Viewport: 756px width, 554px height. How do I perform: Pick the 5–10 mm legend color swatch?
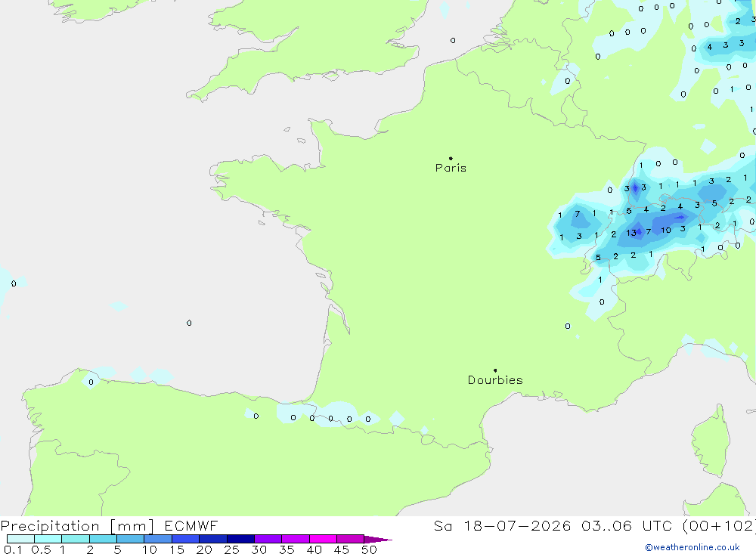click(130, 539)
